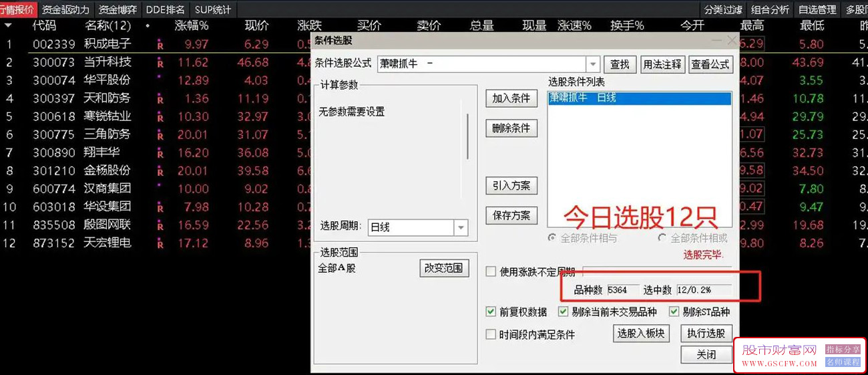Open the 组合分析 tab
Screen dimensions: 868x375
click(770, 9)
